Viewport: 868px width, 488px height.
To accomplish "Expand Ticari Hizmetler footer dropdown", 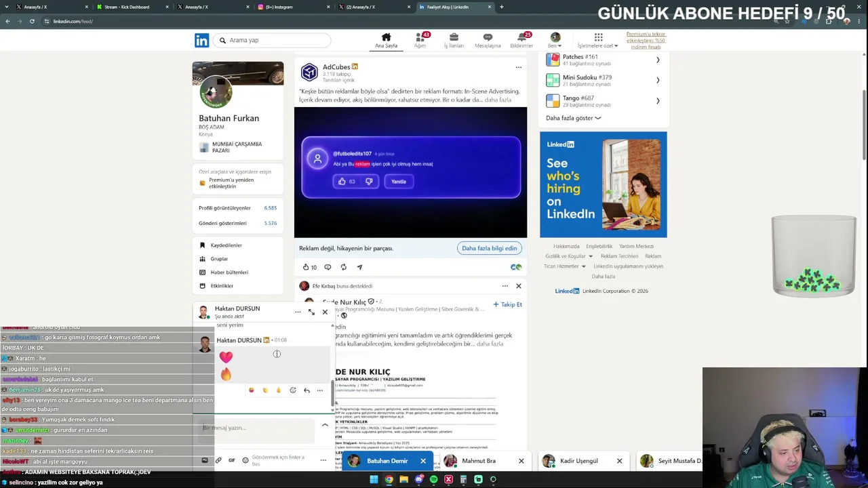I will [x=565, y=266].
